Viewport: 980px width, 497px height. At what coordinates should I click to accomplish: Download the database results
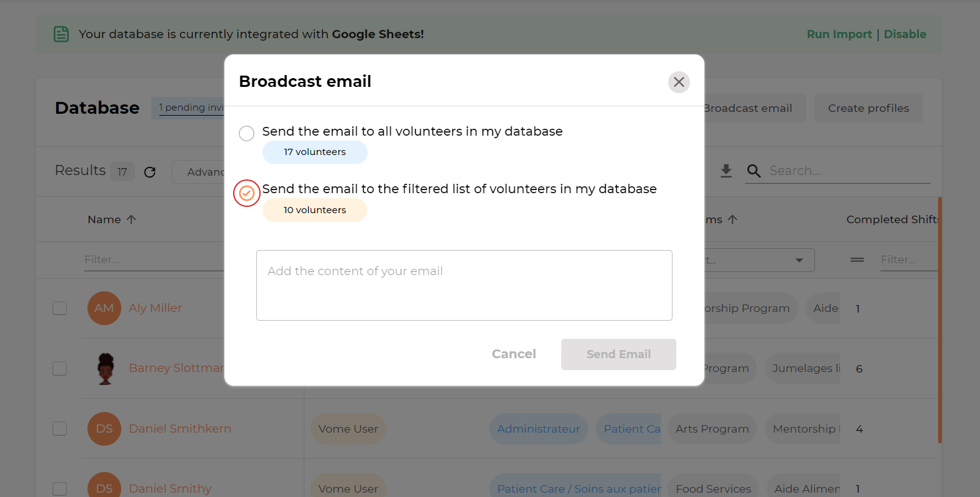pos(726,171)
